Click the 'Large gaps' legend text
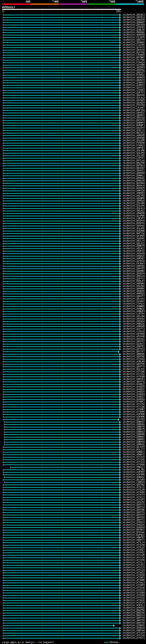This screenshot has width=146, height=644. click(10, 642)
